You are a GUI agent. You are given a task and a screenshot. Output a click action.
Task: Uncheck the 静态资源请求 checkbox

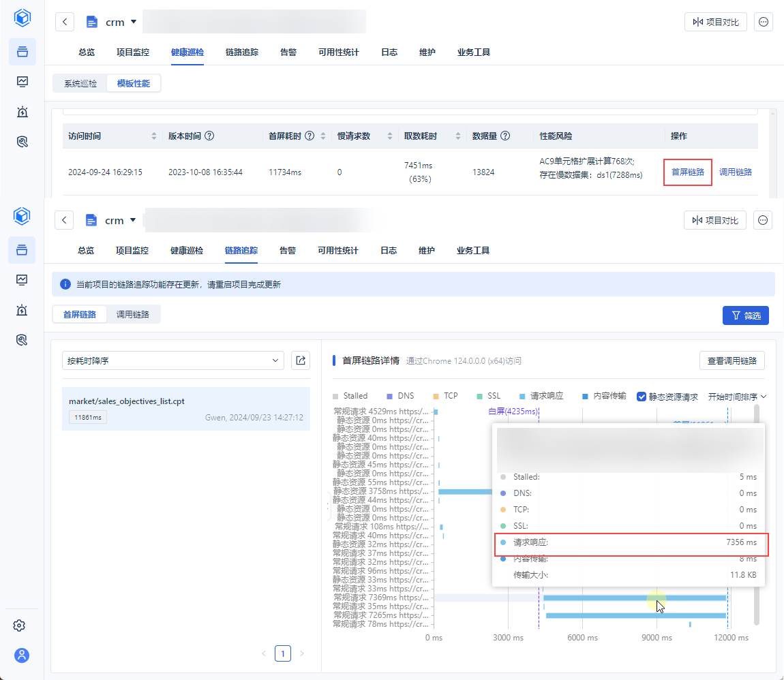click(x=642, y=397)
